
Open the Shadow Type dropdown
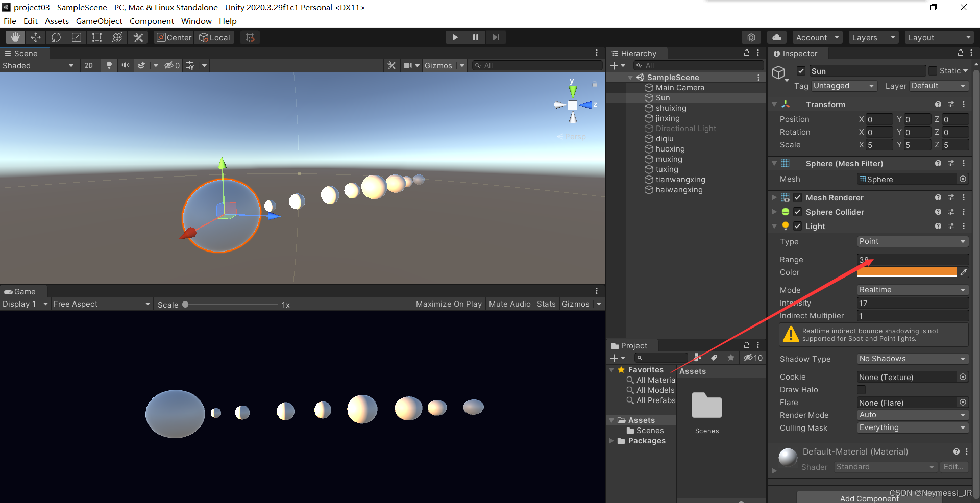[912, 359]
